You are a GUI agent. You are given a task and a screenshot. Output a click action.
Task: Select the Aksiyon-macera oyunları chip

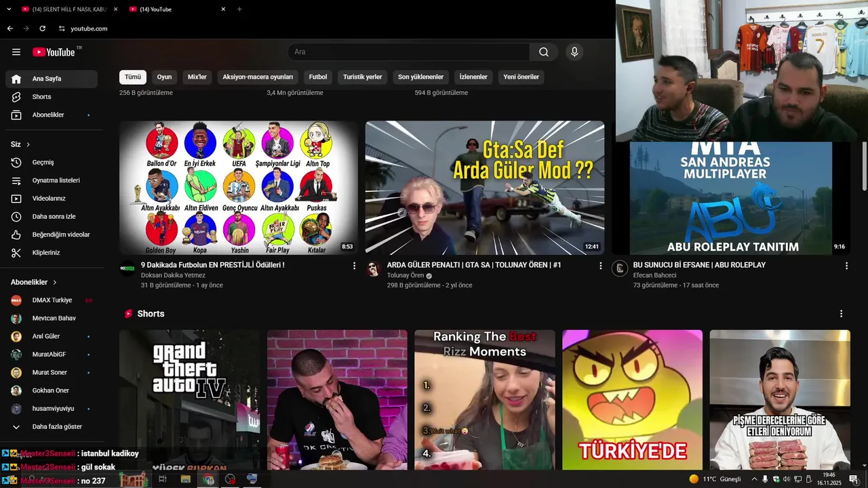pos(258,77)
